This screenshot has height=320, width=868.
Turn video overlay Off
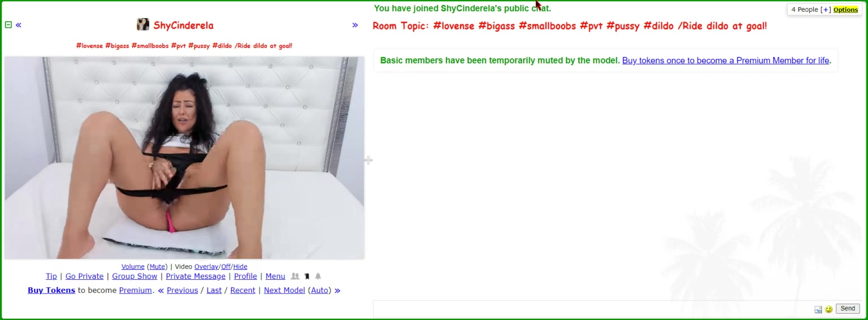pos(225,267)
